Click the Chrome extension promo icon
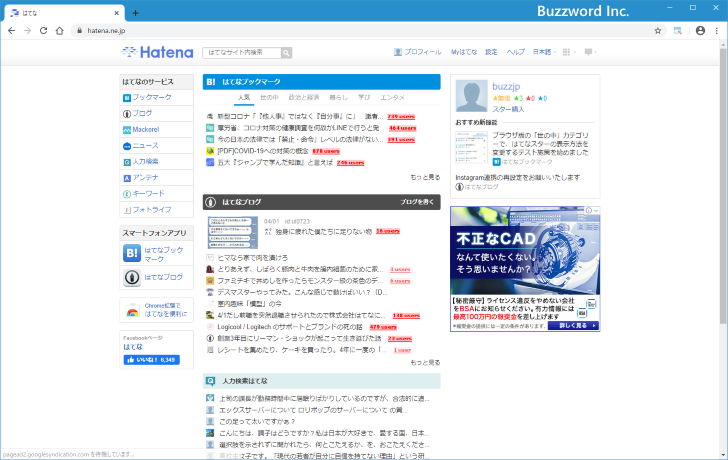 pyautogui.click(x=132, y=311)
